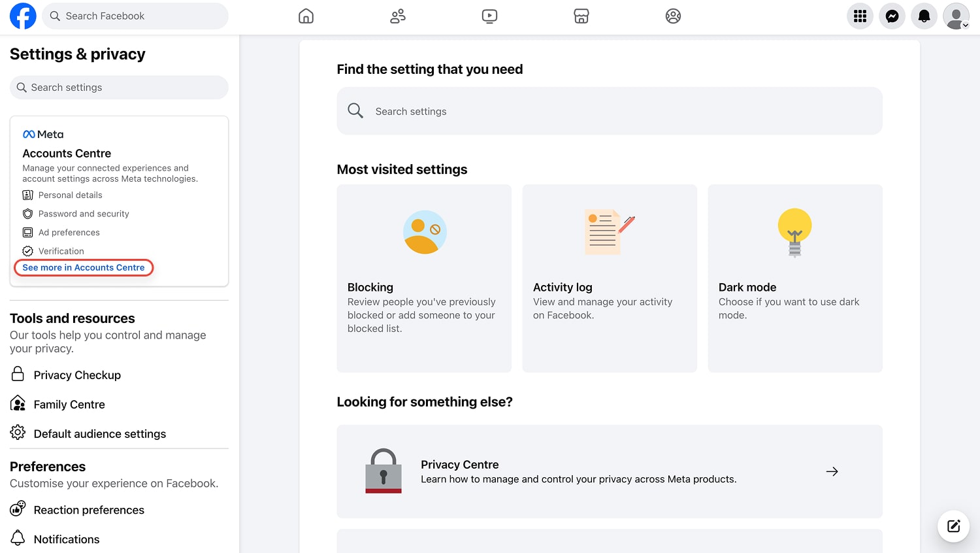Click the Meta logo in Accounts Centre
The height and width of the screenshot is (553, 980).
coord(43,134)
